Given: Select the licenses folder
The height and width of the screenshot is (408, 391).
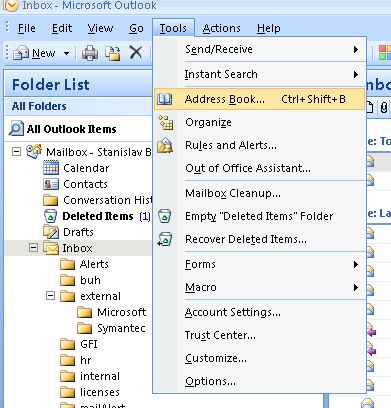Looking at the screenshot, I should (x=100, y=392).
